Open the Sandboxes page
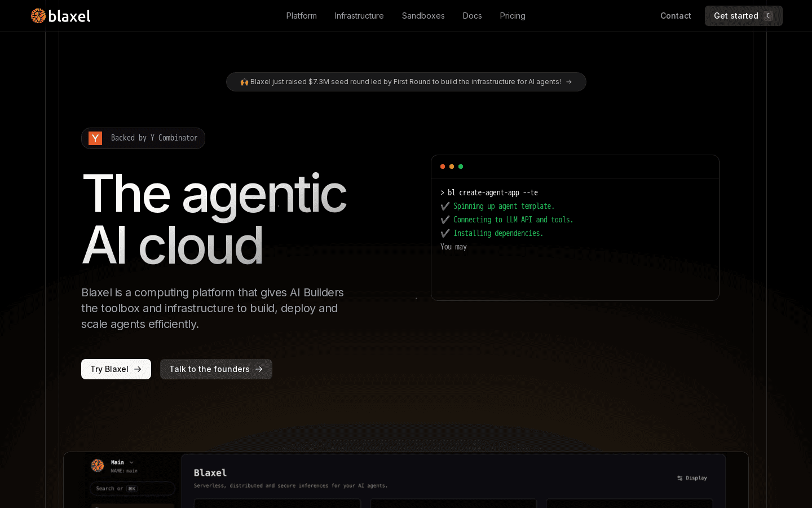 tap(423, 16)
